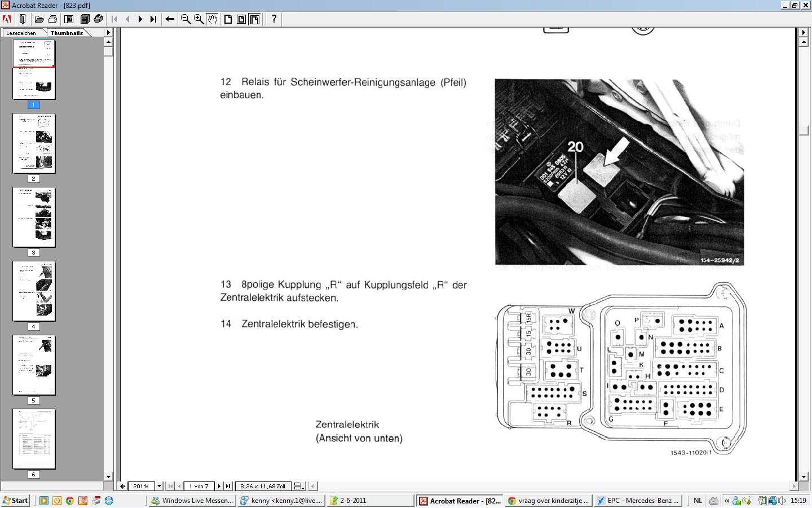Click the NL language indicator

coord(698,501)
